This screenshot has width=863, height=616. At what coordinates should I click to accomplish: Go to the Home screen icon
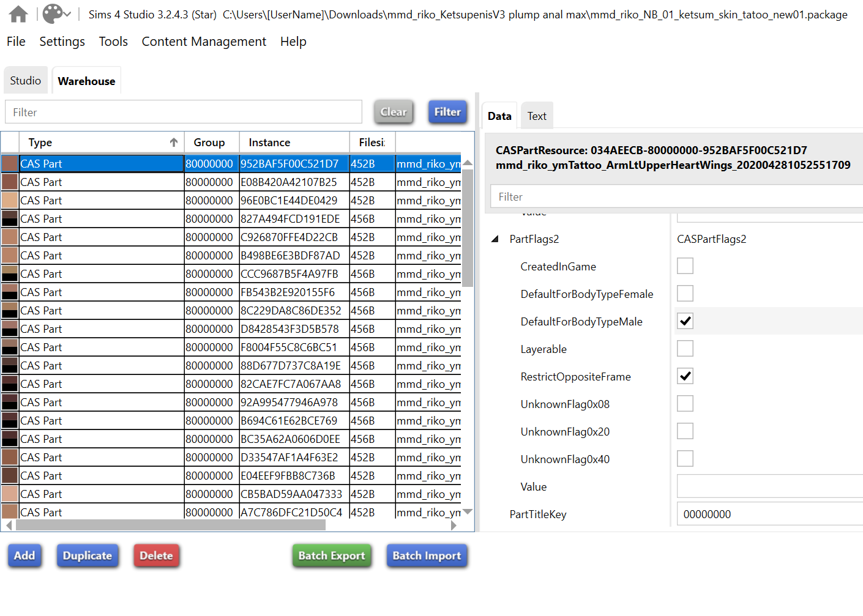(x=18, y=14)
